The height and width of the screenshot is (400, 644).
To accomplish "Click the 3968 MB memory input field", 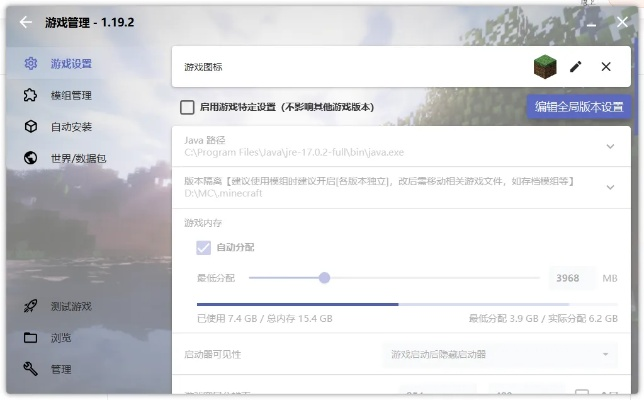I will (571, 278).
